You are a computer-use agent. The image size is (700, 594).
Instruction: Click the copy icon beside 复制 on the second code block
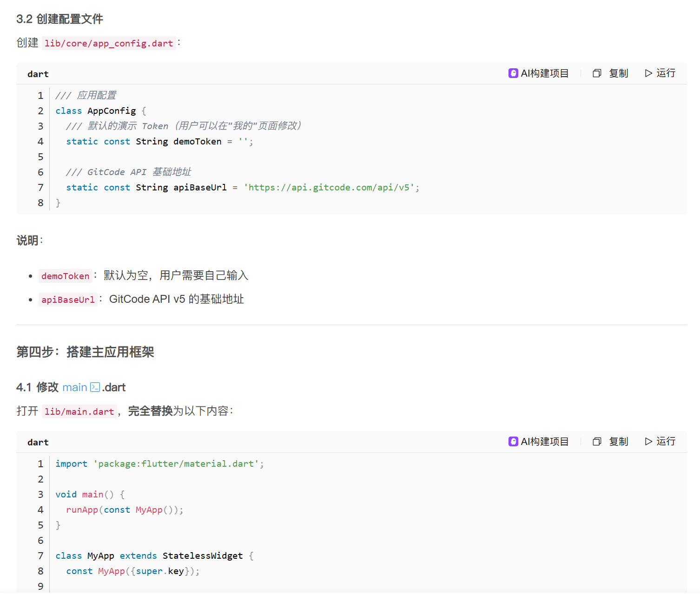coord(596,441)
